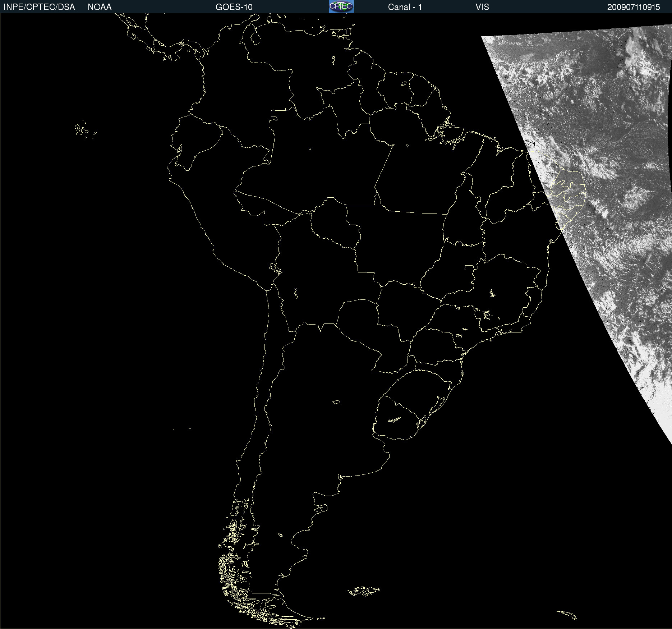The height and width of the screenshot is (629, 672).
Task: Select the INPE/CPTEC/DSA header text
Action: (x=39, y=7)
